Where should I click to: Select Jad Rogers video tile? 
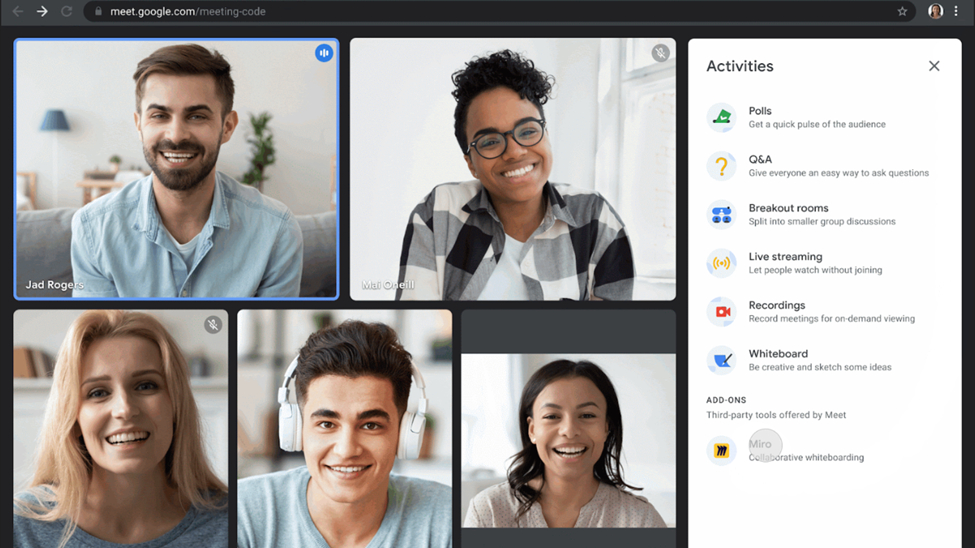pyautogui.click(x=177, y=169)
